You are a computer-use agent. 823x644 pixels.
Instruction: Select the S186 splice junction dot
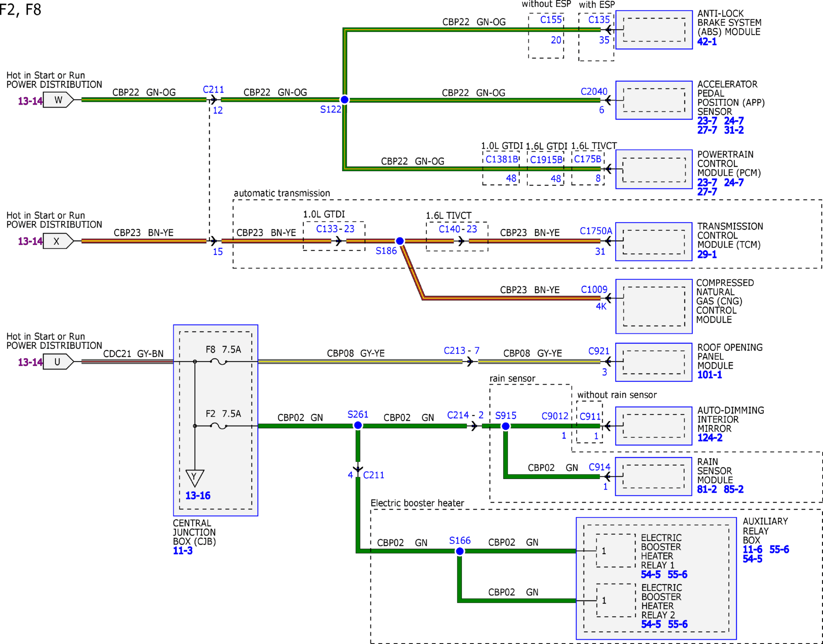click(400, 241)
